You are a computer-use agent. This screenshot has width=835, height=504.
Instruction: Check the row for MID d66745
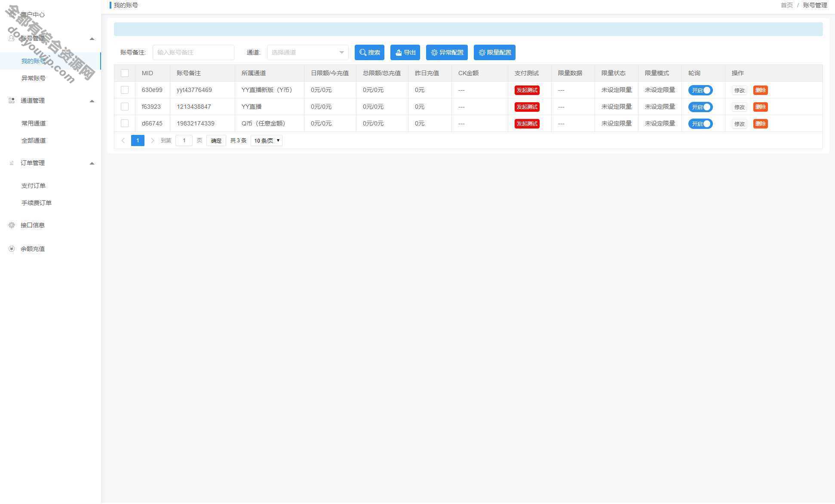tap(125, 123)
